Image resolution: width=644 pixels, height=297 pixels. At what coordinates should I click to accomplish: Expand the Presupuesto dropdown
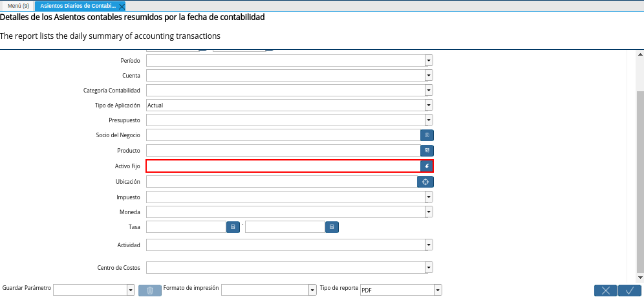tap(429, 120)
